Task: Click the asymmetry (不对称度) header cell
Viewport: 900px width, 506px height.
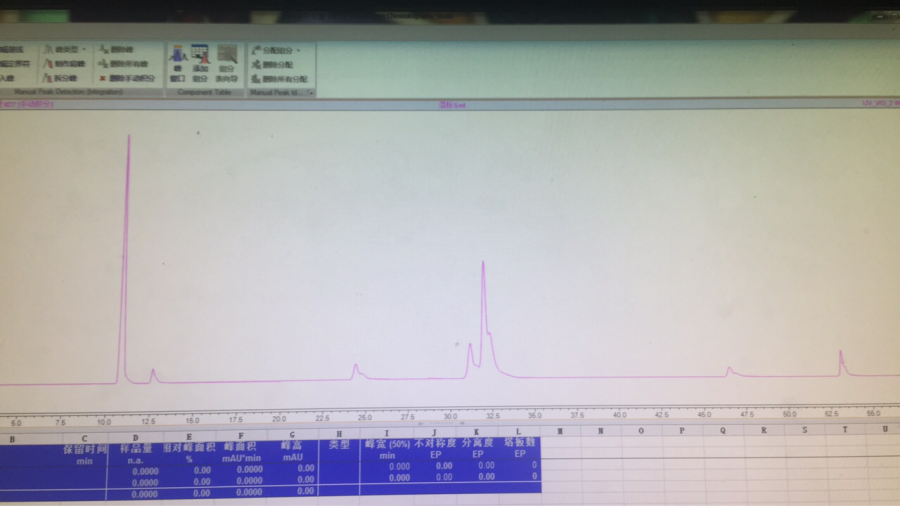Action: (x=435, y=443)
